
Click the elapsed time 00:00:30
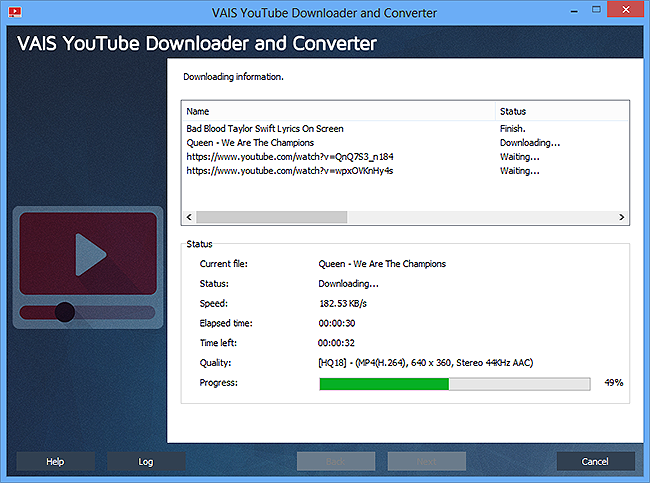[337, 323]
